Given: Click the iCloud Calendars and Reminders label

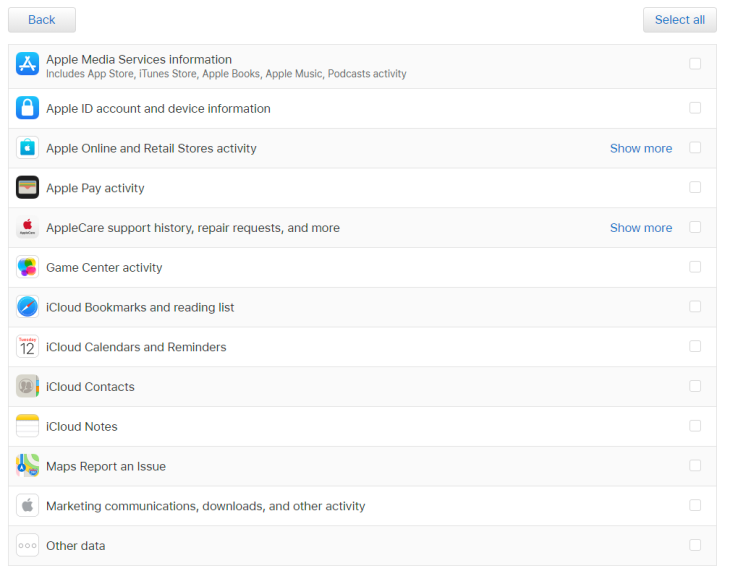Looking at the screenshot, I should (136, 347).
